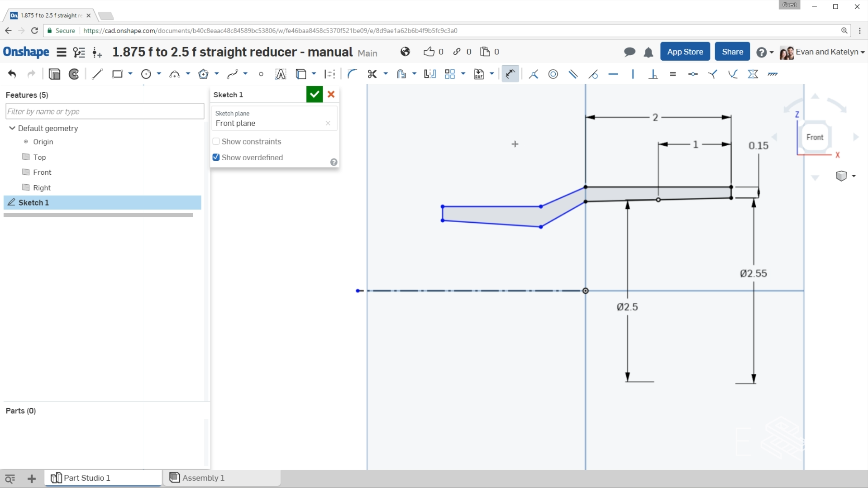The width and height of the screenshot is (868, 488).
Task: Click the Undo arrow icon
Action: pyautogui.click(x=12, y=74)
